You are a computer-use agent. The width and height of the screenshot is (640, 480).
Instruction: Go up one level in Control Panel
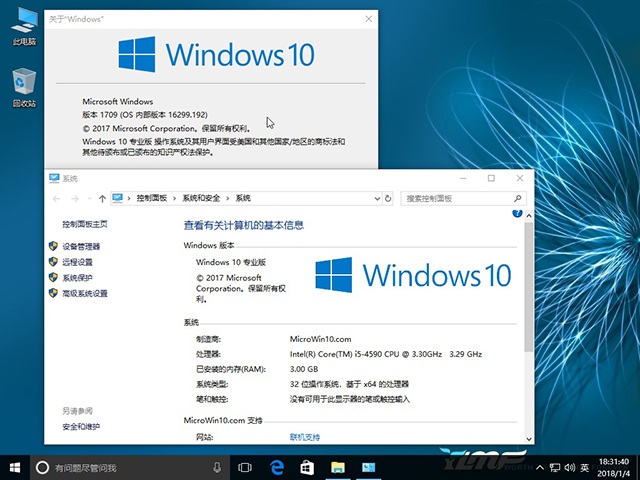(x=102, y=199)
